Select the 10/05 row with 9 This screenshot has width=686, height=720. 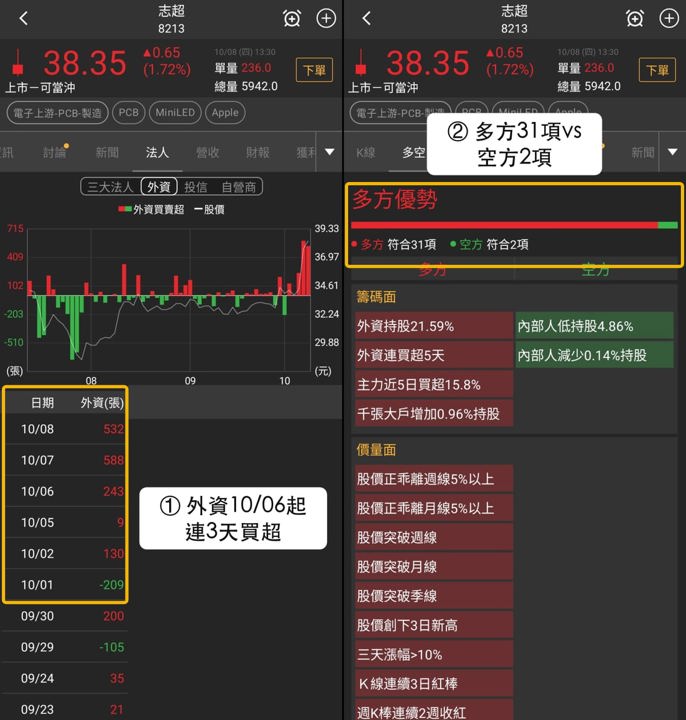pos(66,523)
